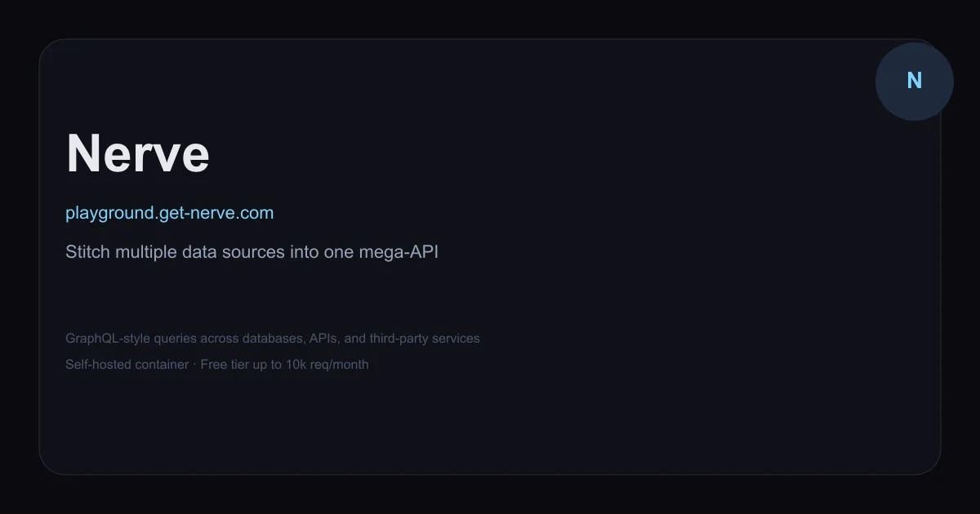Click the line beginning 'Self-hosted container'
Image resolution: width=980 pixels, height=514 pixels.
point(216,364)
